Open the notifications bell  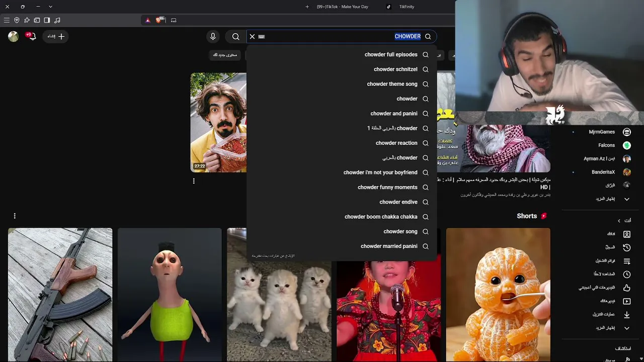coord(32,36)
